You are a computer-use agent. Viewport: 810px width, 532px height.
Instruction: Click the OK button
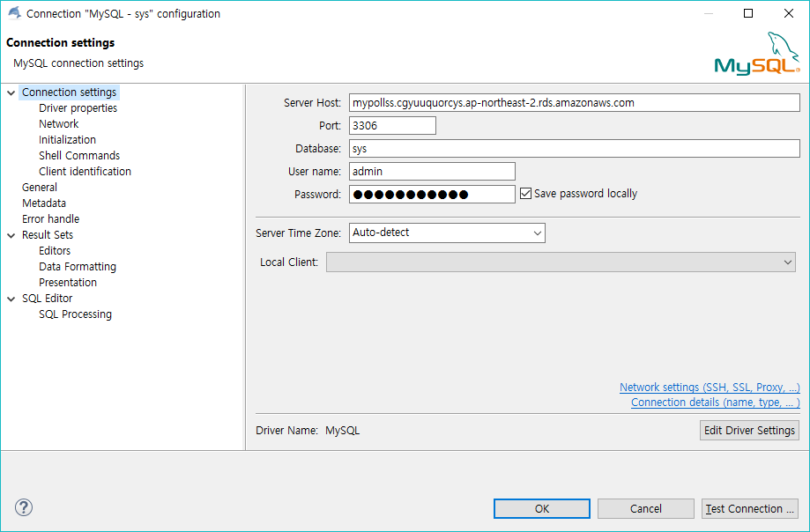[542, 509]
